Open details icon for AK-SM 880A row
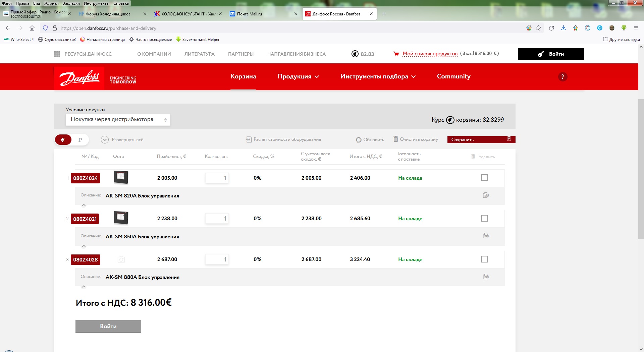 point(486,277)
